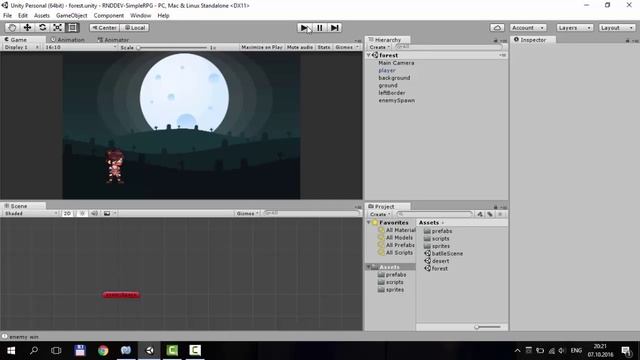This screenshot has height=360, width=640.
Task: Select the battleScene scene asset
Action: click(444, 253)
